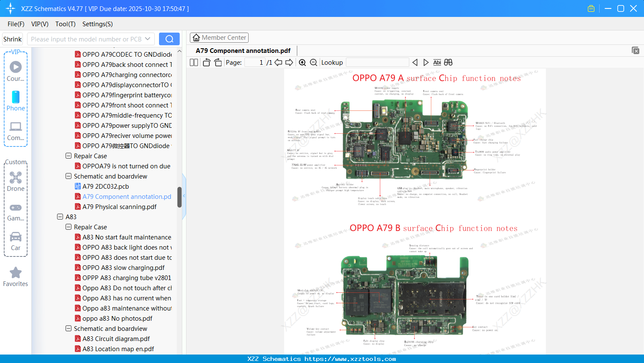This screenshot has height=363, width=644.
Task: Open the Member Center
Action: coord(219,37)
